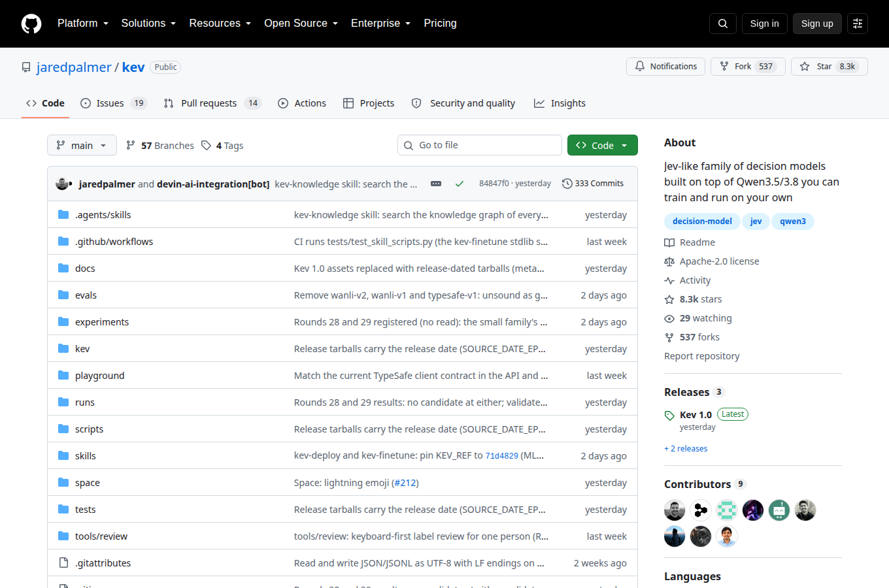Open the .gitattributes file
This screenshot has width=889, height=588.
click(103, 563)
